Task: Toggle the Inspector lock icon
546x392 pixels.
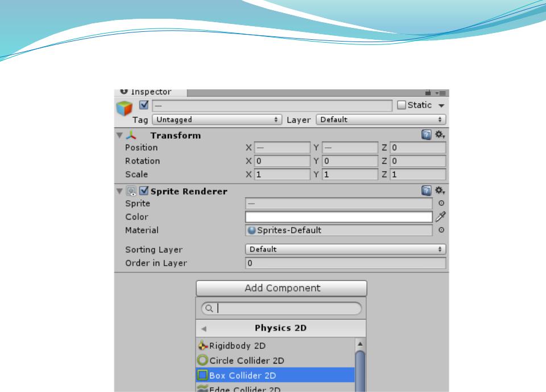Action: pyautogui.click(x=428, y=93)
